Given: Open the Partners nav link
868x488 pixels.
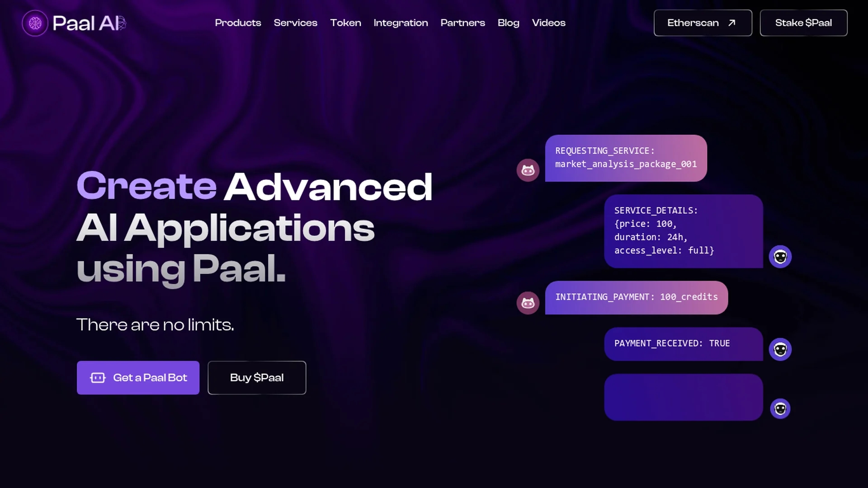Looking at the screenshot, I should coord(462,23).
